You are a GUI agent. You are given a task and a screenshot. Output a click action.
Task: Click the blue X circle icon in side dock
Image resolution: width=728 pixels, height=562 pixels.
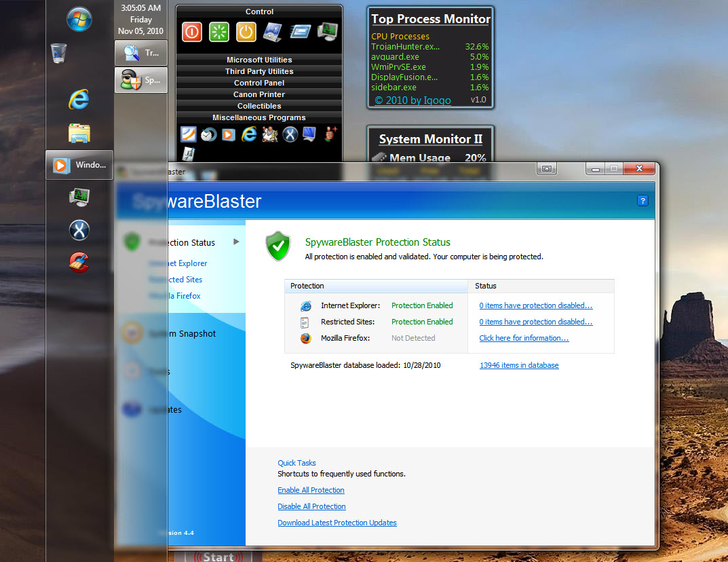(79, 230)
